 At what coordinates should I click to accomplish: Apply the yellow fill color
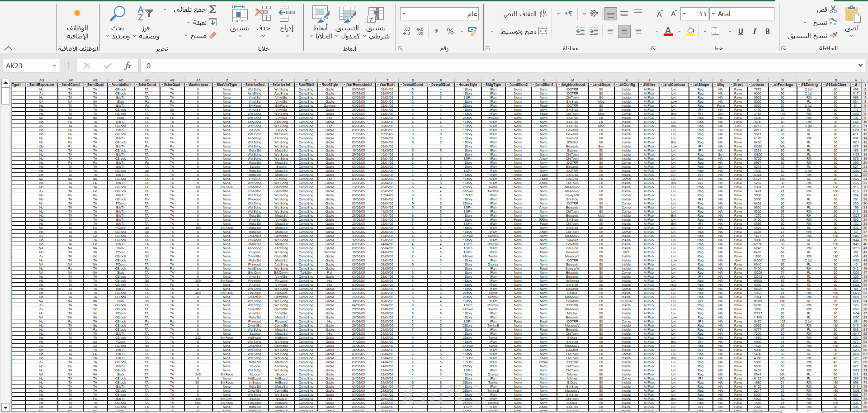(691, 31)
